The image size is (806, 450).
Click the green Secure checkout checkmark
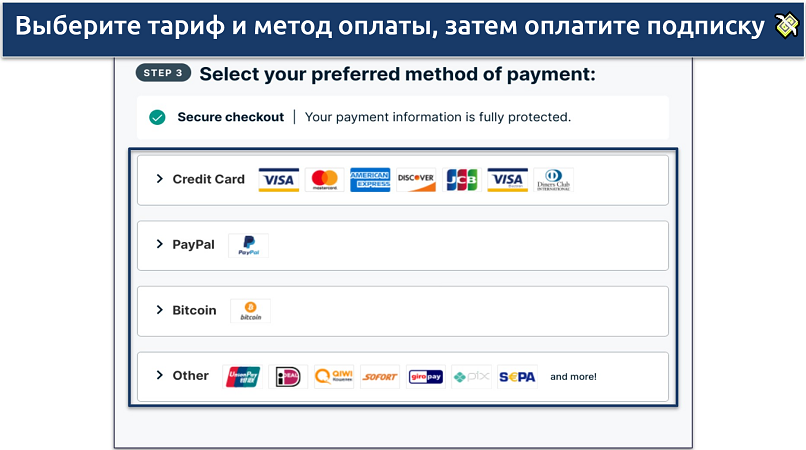(x=157, y=117)
